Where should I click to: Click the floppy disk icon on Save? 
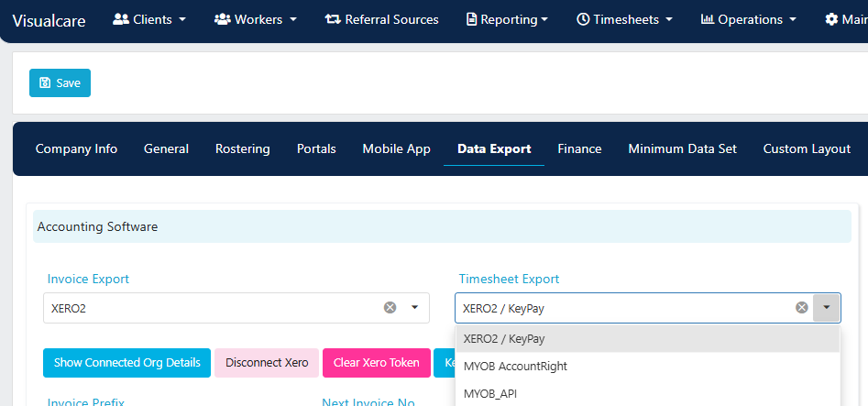coord(46,83)
